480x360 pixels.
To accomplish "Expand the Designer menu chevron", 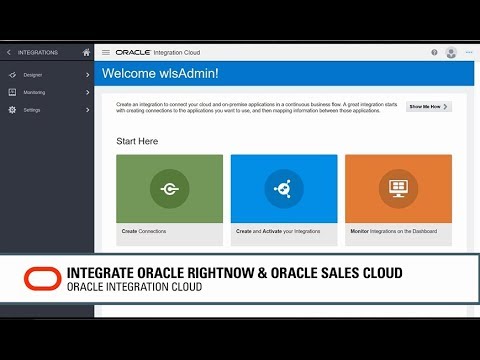I will coord(88,75).
